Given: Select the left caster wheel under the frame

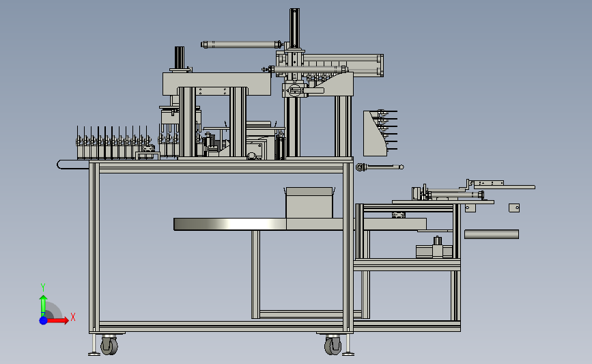Looking at the screenshot, I should coord(109,345).
